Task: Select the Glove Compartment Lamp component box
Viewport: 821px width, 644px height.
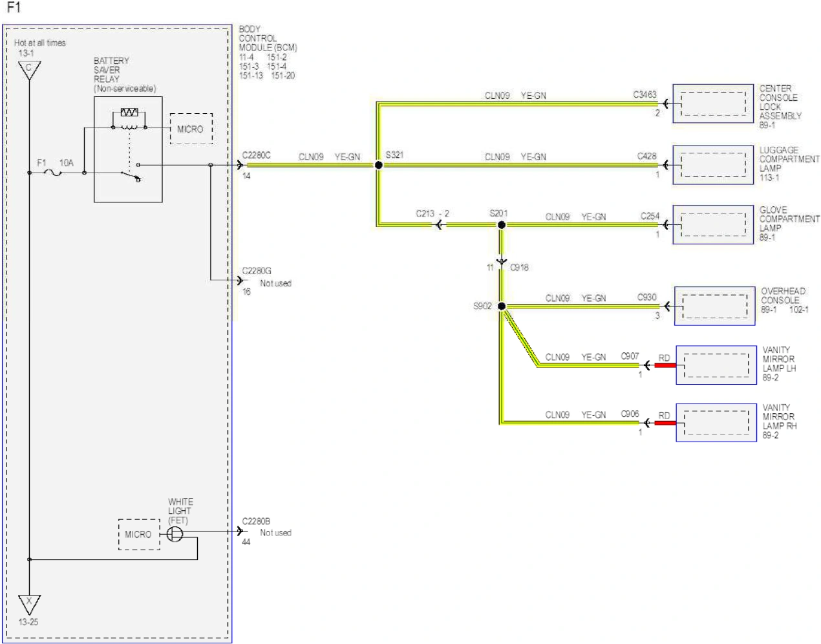Action: pyautogui.click(x=713, y=225)
